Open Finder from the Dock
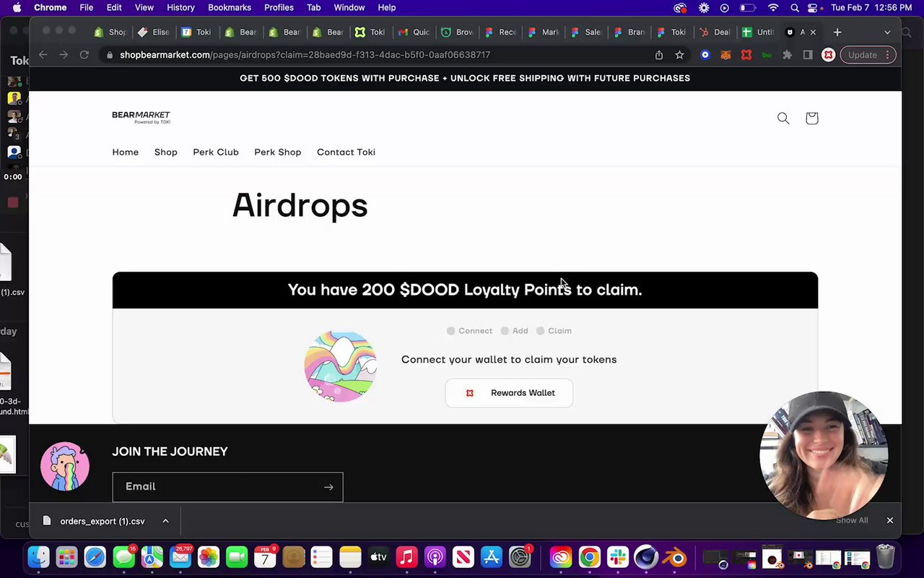Image resolution: width=924 pixels, height=578 pixels. point(39,557)
